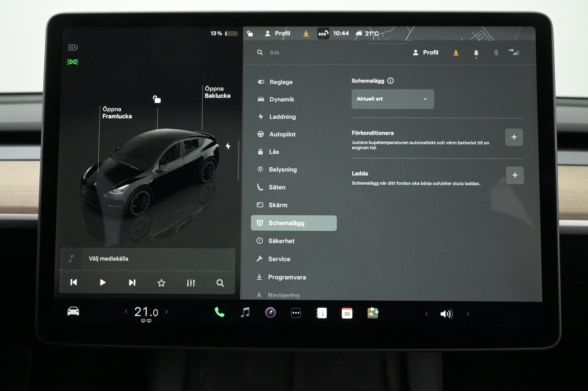
Task: Click the software download arrow in settings header
Action: tap(456, 53)
